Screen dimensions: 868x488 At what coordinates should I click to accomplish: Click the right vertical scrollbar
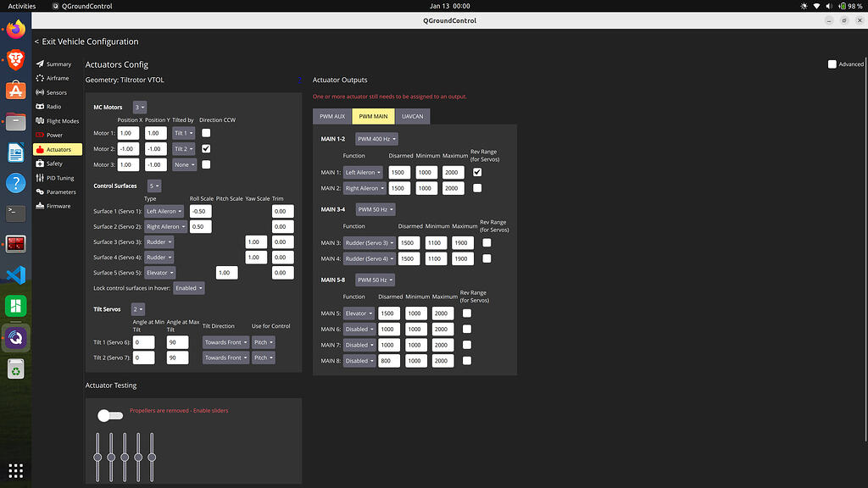(x=865, y=249)
